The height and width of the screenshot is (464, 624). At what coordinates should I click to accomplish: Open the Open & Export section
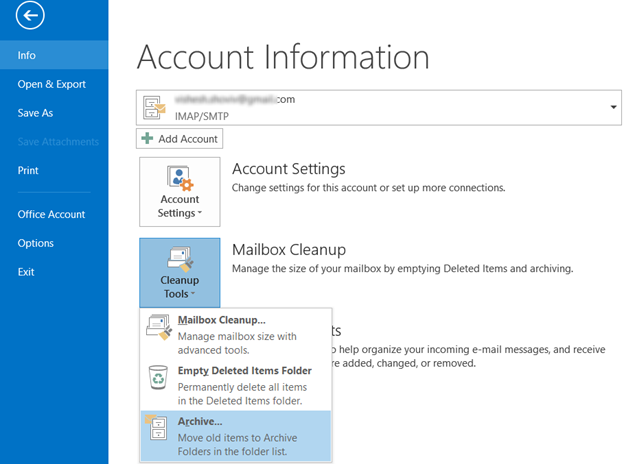tap(52, 84)
